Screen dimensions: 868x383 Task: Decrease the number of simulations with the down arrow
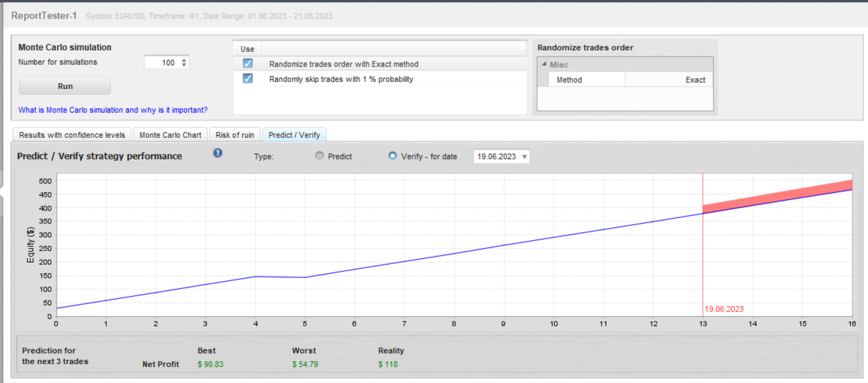click(184, 65)
